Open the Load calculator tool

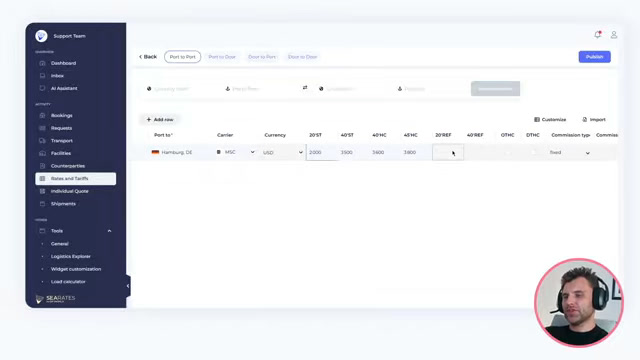68,282
